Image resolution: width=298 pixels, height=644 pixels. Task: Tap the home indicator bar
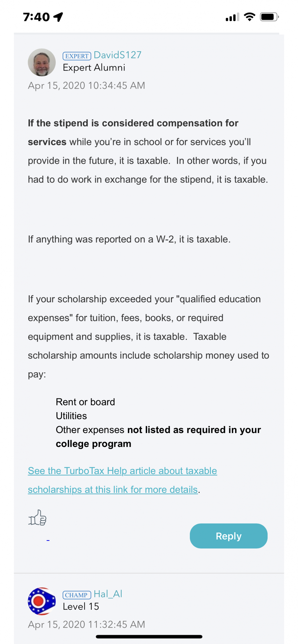[149, 637]
